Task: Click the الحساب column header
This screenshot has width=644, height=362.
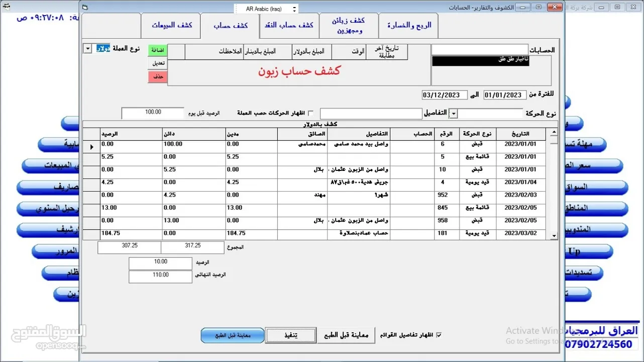Action: click(x=412, y=134)
